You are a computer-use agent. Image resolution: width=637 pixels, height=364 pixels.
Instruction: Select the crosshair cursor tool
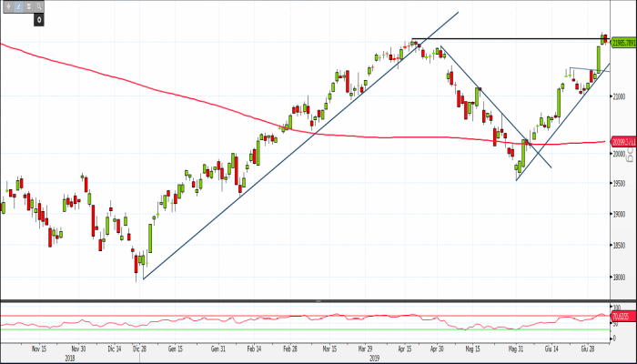(x=8, y=6)
